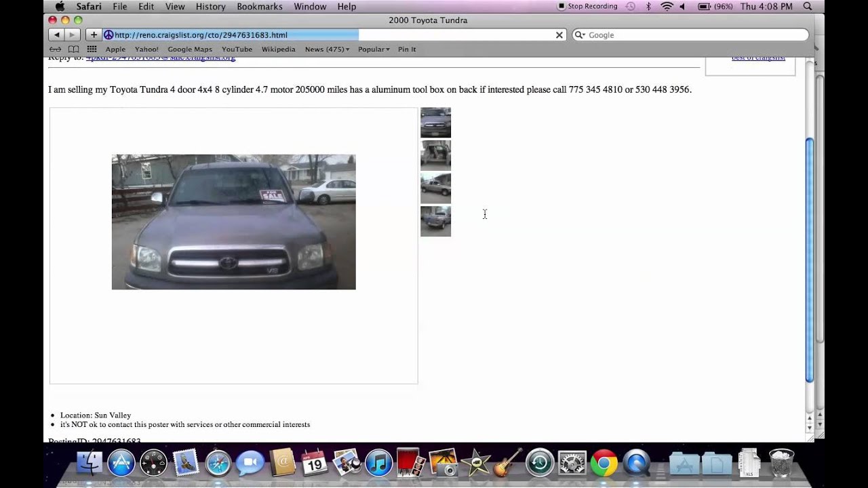
Task: Click Stop Recording in the menu bar
Action: (587, 6)
